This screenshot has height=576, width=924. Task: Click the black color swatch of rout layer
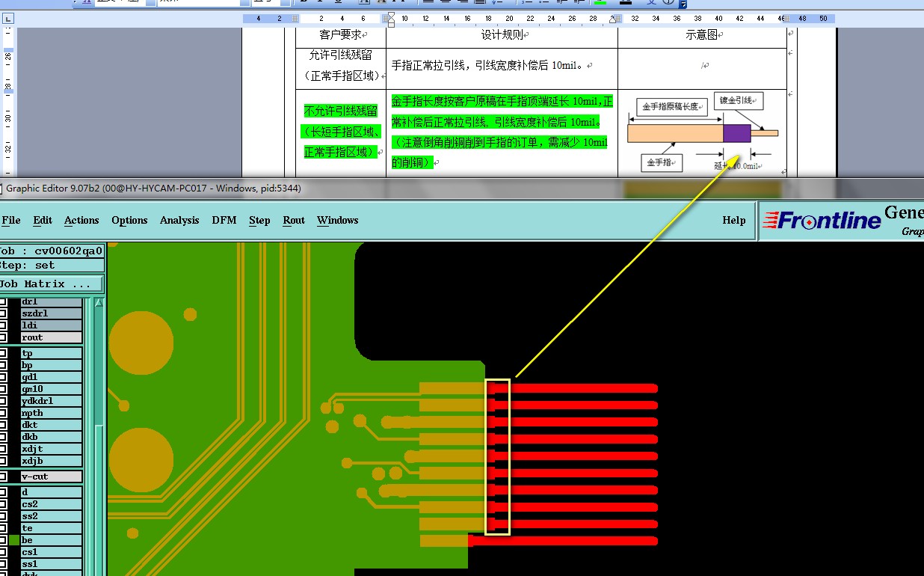pyautogui.click(x=14, y=337)
